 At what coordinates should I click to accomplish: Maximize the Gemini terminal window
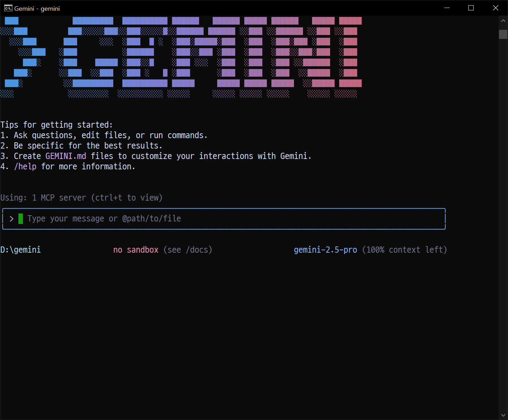(x=471, y=8)
